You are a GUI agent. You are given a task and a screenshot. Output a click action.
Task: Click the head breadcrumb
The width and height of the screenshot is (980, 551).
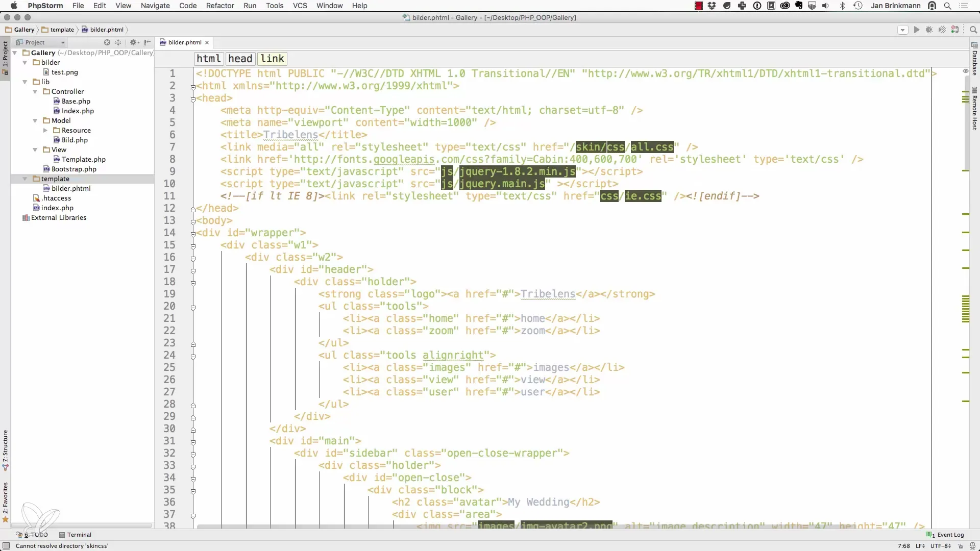[x=240, y=59]
